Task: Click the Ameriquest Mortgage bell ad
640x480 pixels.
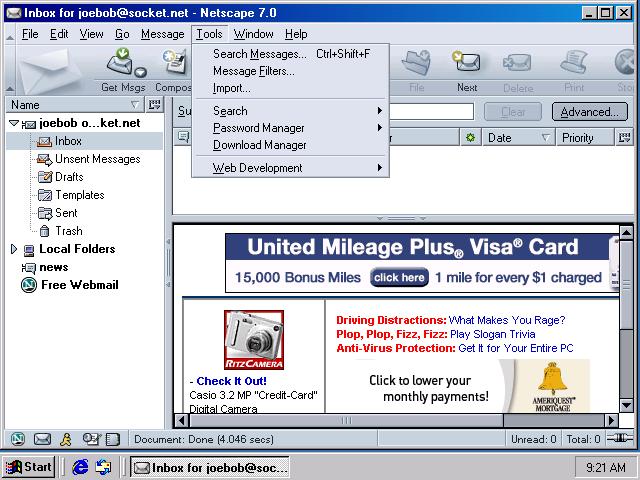Action: (x=553, y=386)
